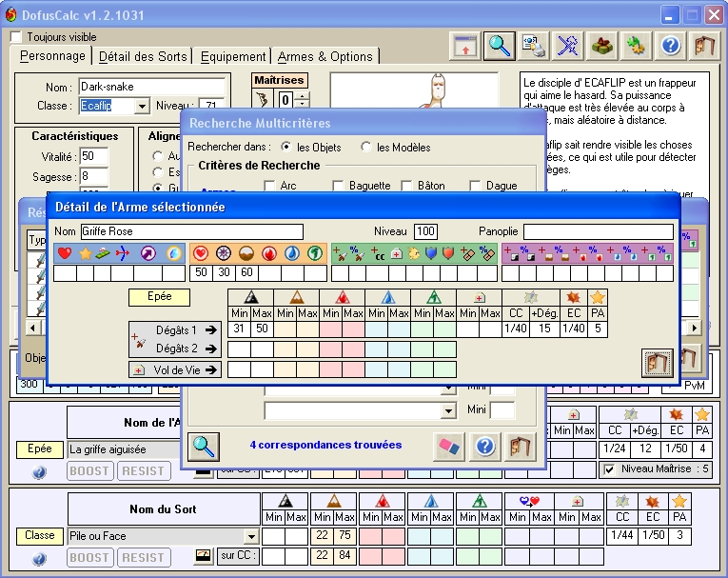This screenshot has height=578, width=728.
Task: Open the lower criteria dropdown beside Mini
Action: click(448, 410)
